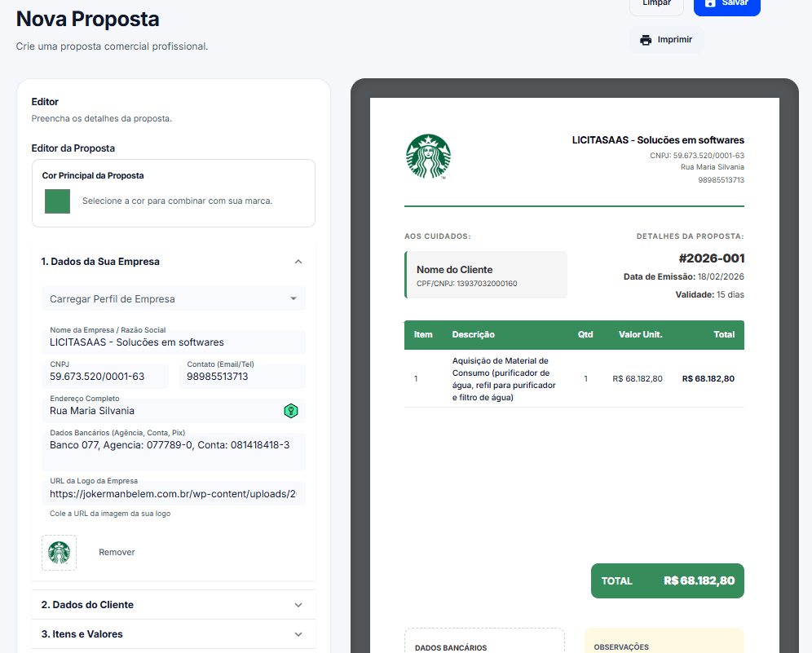Click the Limpar button
This screenshot has height=653, width=812.
click(x=656, y=5)
